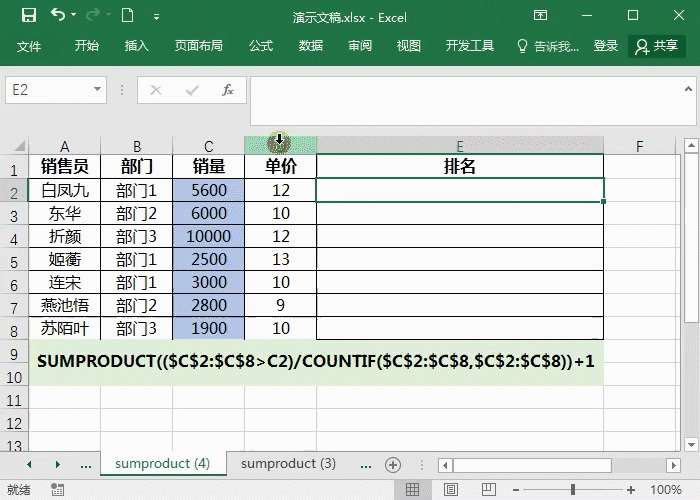This screenshot has width=700, height=500.
Task: Click the Insert Function fx icon
Action: click(x=227, y=90)
